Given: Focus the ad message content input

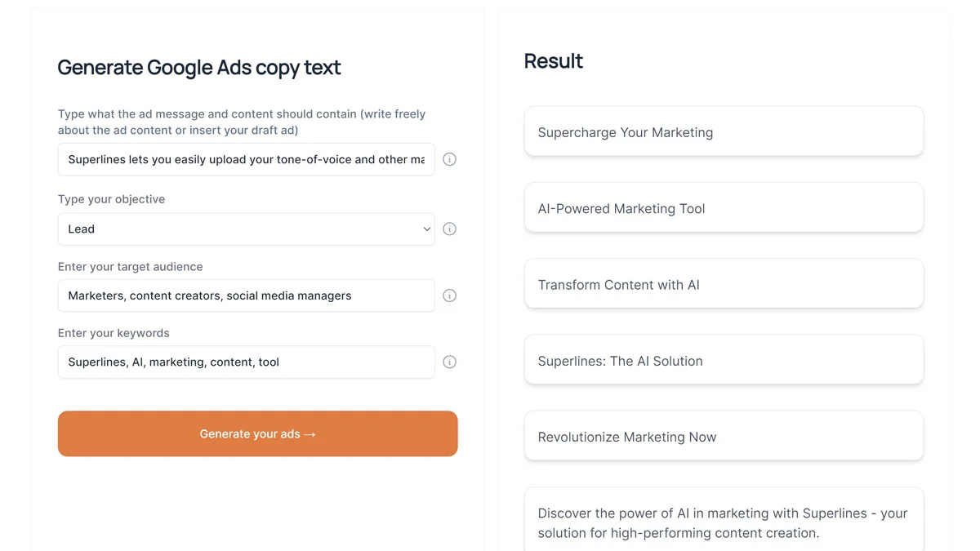Looking at the screenshot, I should [246, 159].
